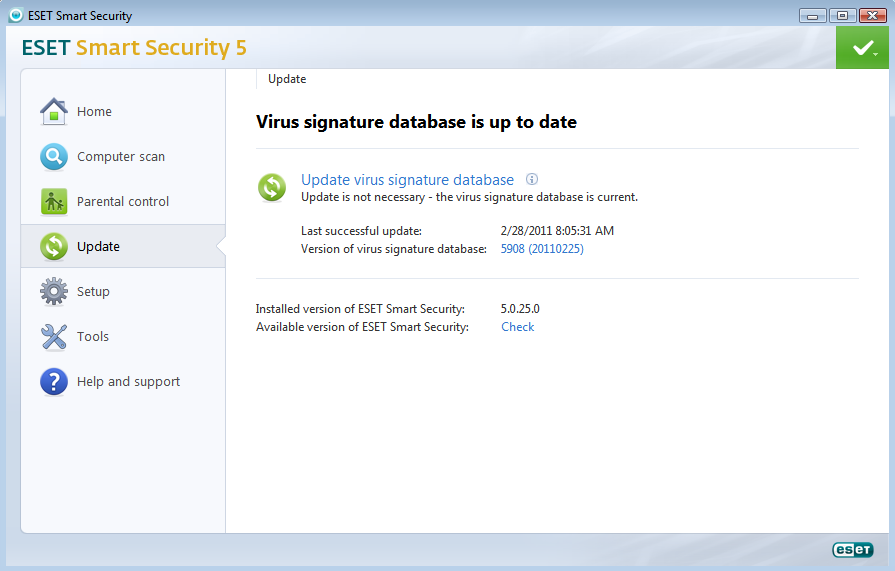
Task: Select Parental control in sidebar
Action: 123,202
